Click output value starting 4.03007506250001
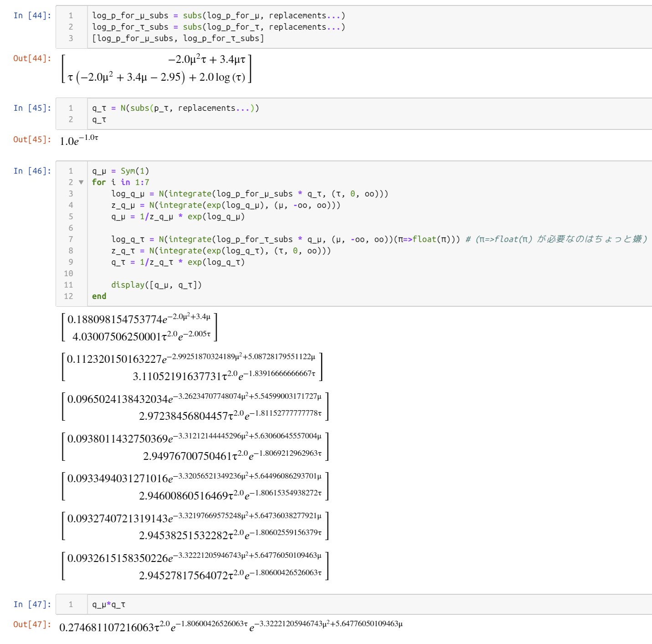 (x=142, y=336)
